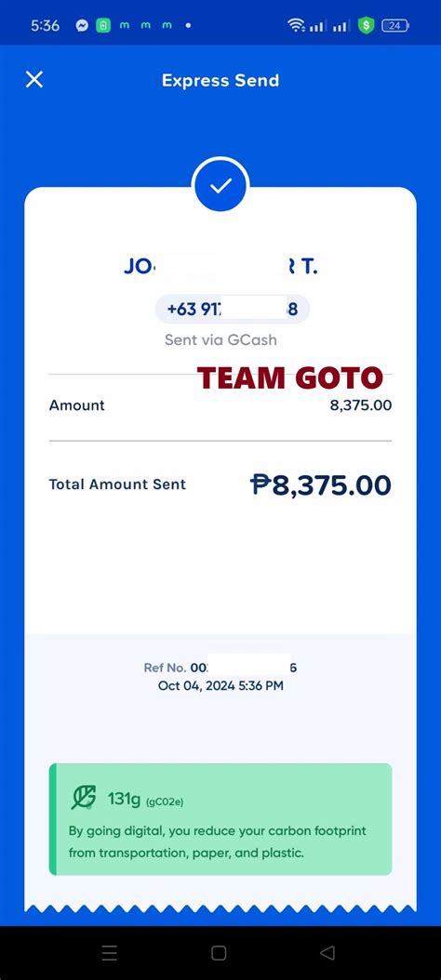Tap the Wi-Fi signal status icon

pyautogui.click(x=295, y=26)
